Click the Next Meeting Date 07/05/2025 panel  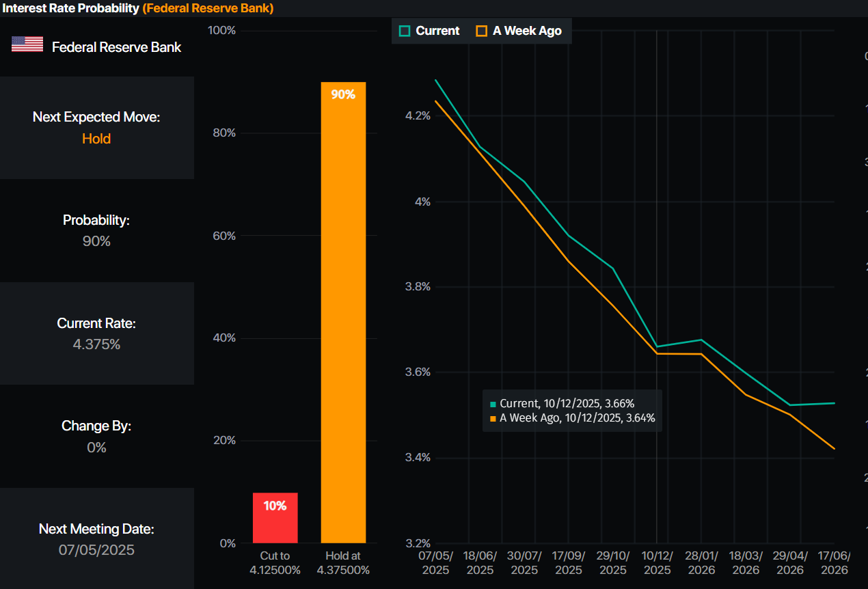pos(97,538)
